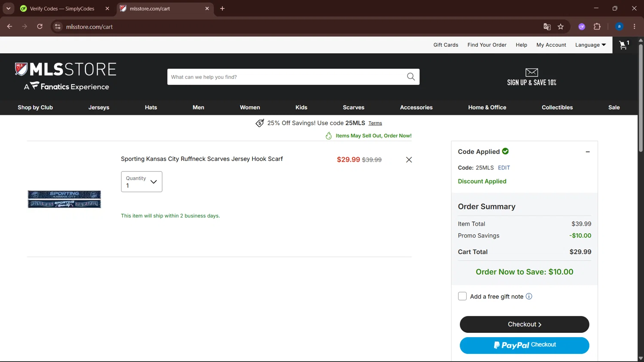
Task: Go back with the browser back arrow
Action: click(x=9, y=27)
